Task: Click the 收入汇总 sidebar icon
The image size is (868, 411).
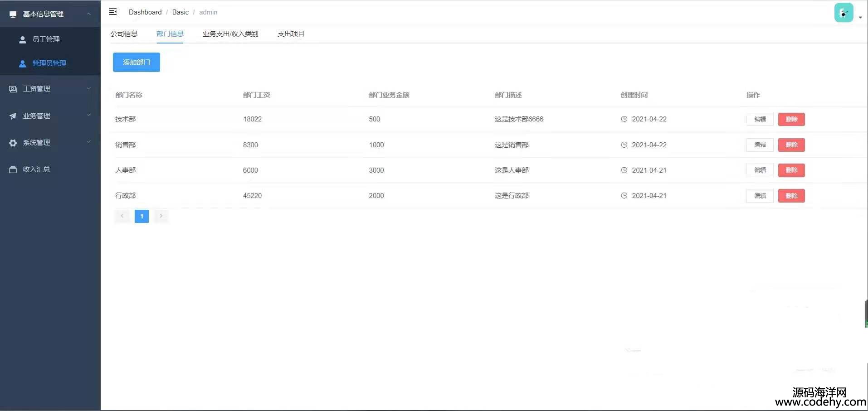Action: pyautogui.click(x=13, y=169)
